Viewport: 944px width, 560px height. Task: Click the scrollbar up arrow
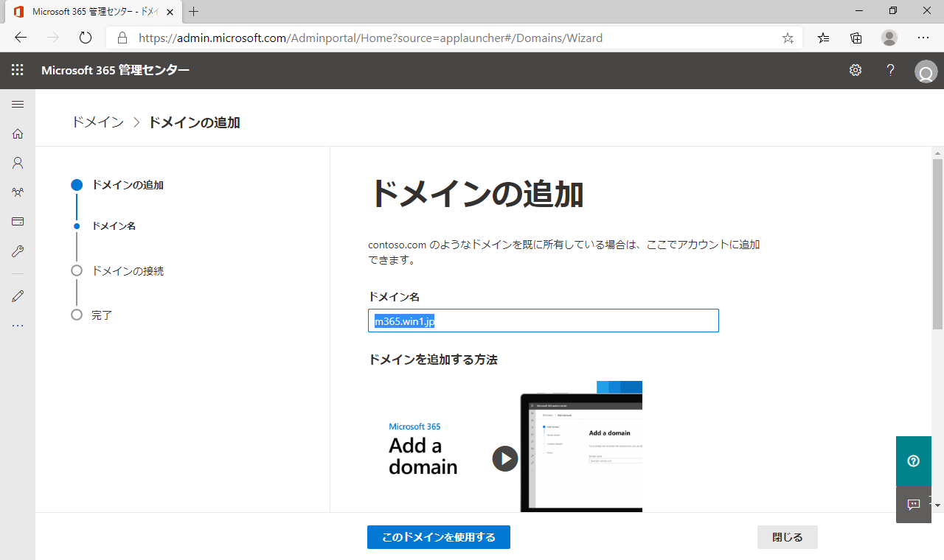pos(938,153)
